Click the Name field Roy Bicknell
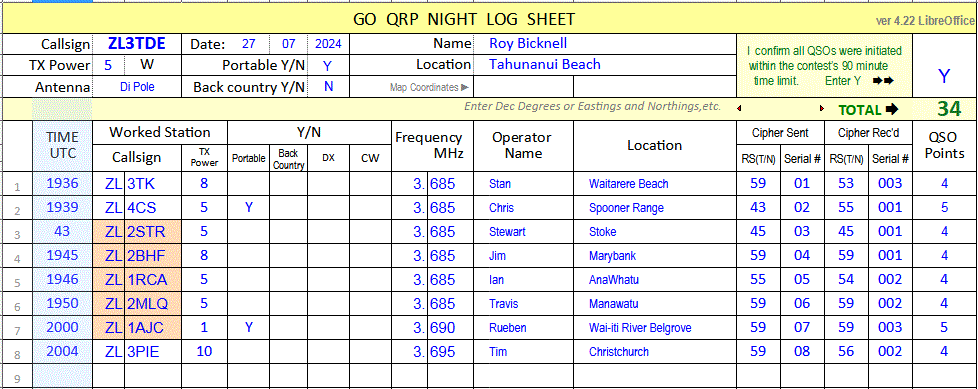Image resolution: width=978 pixels, height=389 pixels. 604,44
